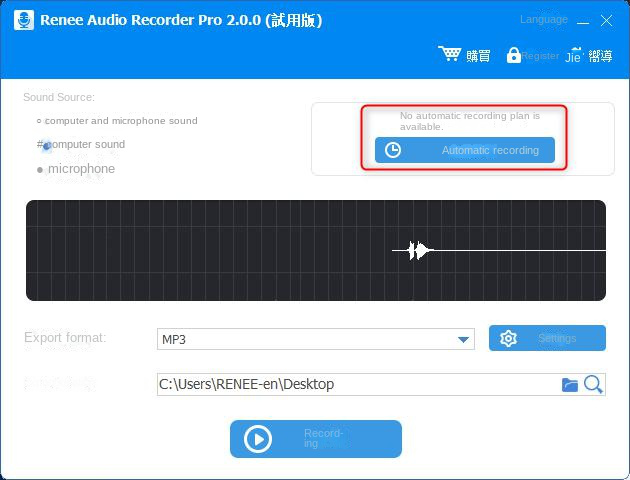Click the audio waveform display
This screenshot has height=480, width=630.
click(x=315, y=250)
